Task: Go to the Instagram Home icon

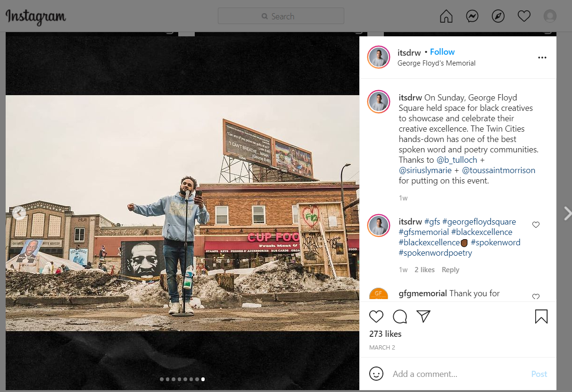Action: [x=446, y=17]
